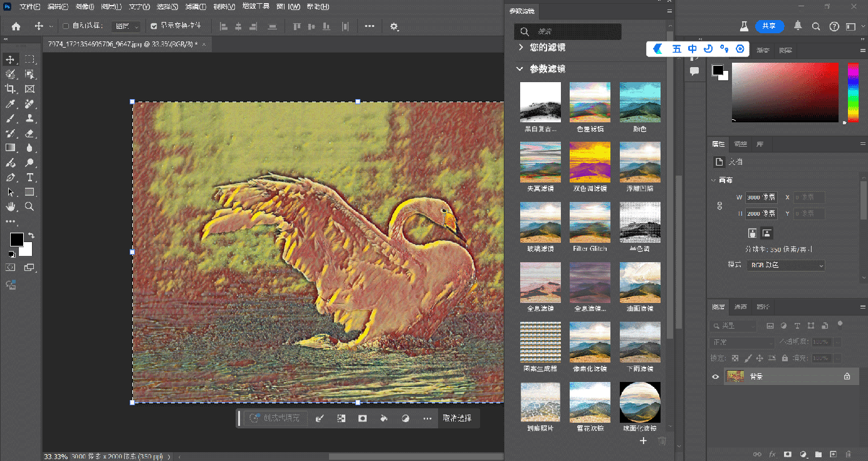The image size is (868, 461).
Task: Open the options bar gear settings
Action: point(394,26)
